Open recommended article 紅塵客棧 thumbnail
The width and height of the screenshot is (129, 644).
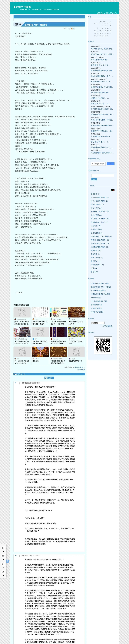point(40,352)
